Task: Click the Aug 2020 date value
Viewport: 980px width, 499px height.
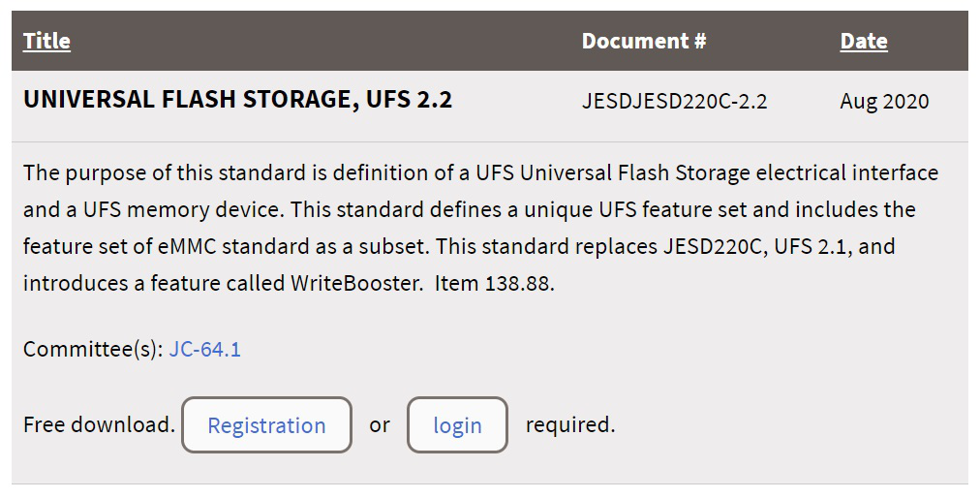Action: pyautogui.click(x=884, y=102)
